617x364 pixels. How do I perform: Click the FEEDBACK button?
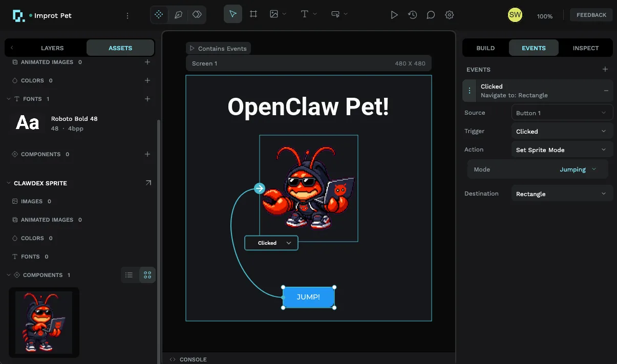(x=591, y=15)
